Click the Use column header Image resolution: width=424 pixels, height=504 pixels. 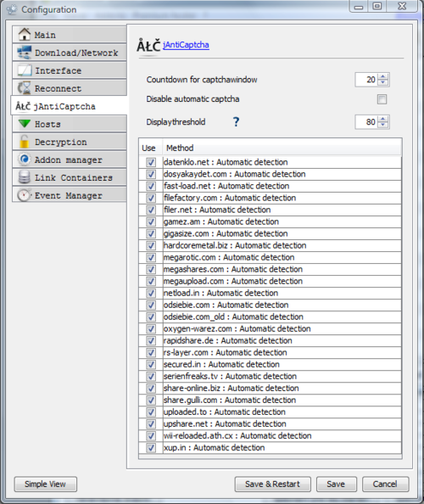pyautogui.click(x=151, y=148)
